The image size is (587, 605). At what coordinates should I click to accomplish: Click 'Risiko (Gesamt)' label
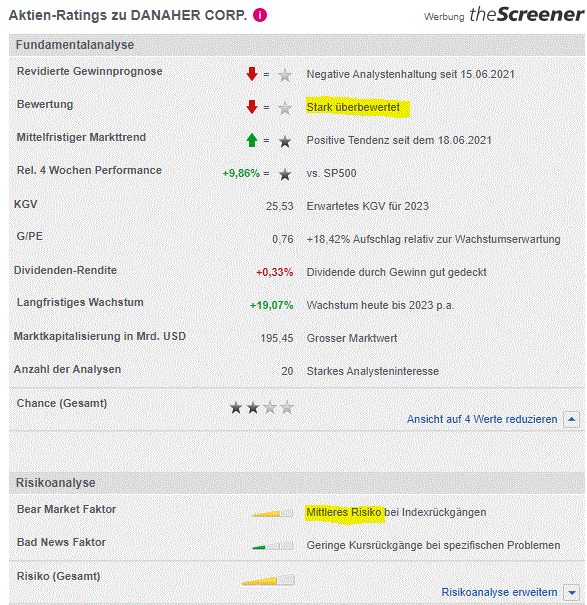(58, 576)
